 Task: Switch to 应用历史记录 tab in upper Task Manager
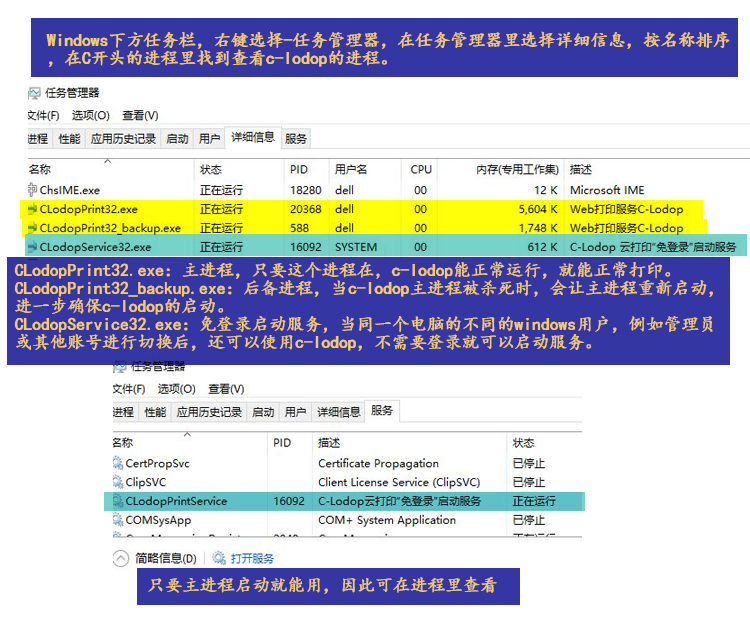point(123,139)
